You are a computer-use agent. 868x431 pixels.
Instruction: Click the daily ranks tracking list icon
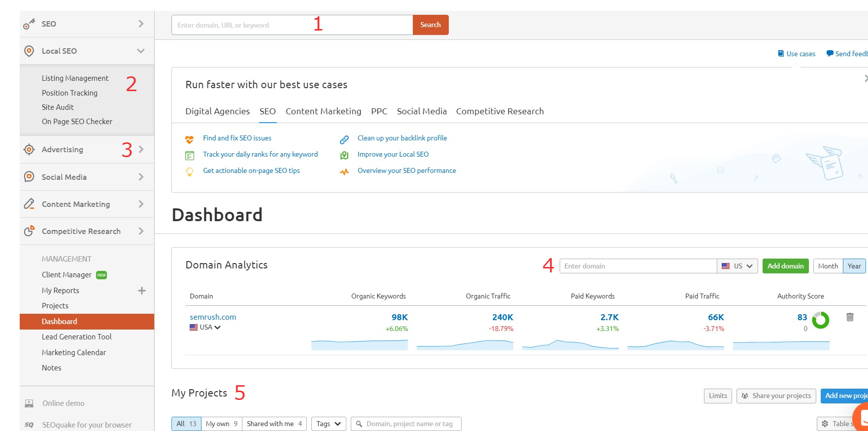point(189,156)
